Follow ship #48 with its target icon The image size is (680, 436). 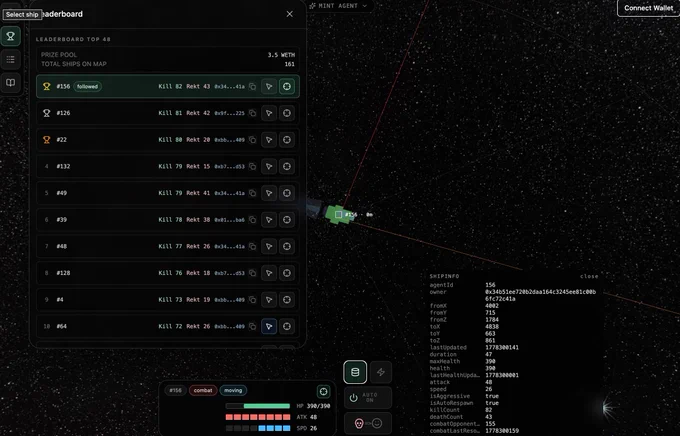pos(287,246)
